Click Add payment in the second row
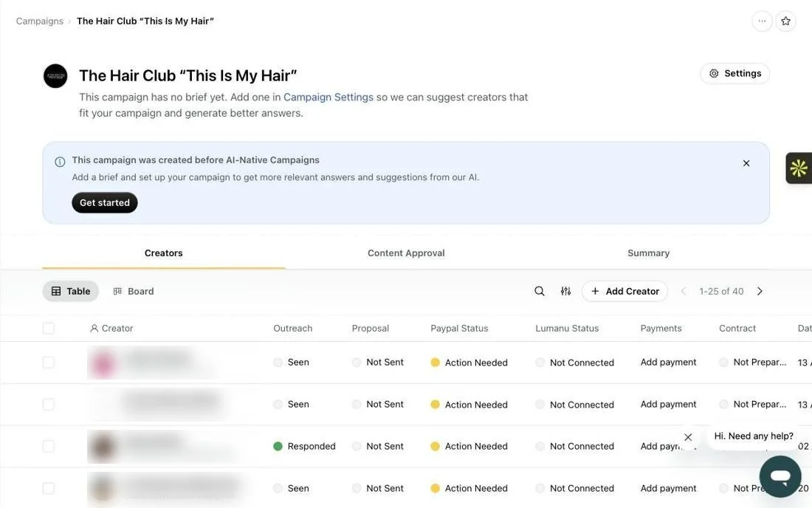This screenshot has width=812, height=508. [x=668, y=405]
